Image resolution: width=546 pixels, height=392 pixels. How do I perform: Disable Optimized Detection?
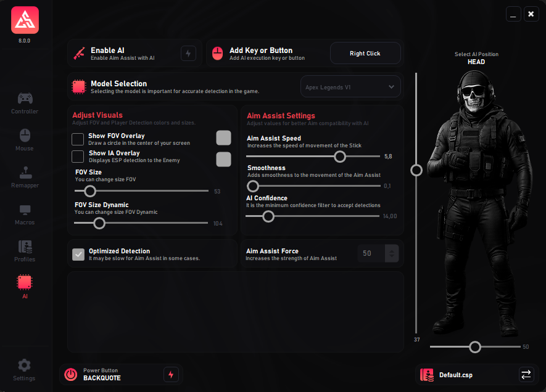(78, 255)
